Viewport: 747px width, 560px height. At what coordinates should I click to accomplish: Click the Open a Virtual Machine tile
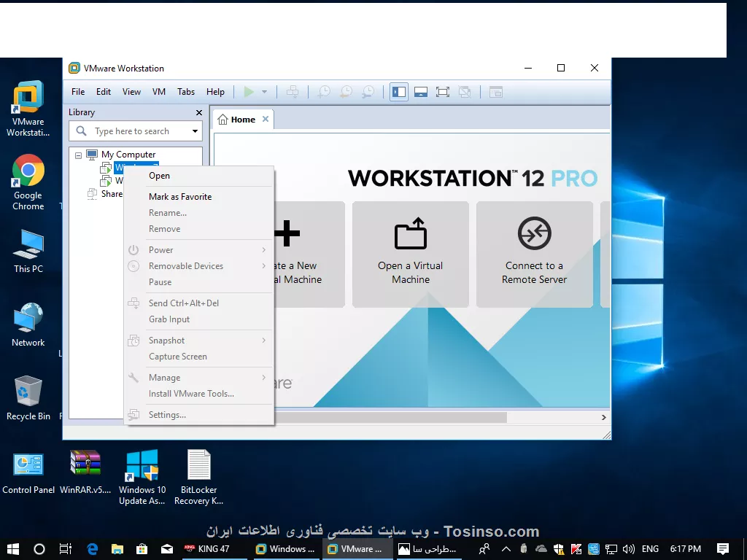coord(411,254)
